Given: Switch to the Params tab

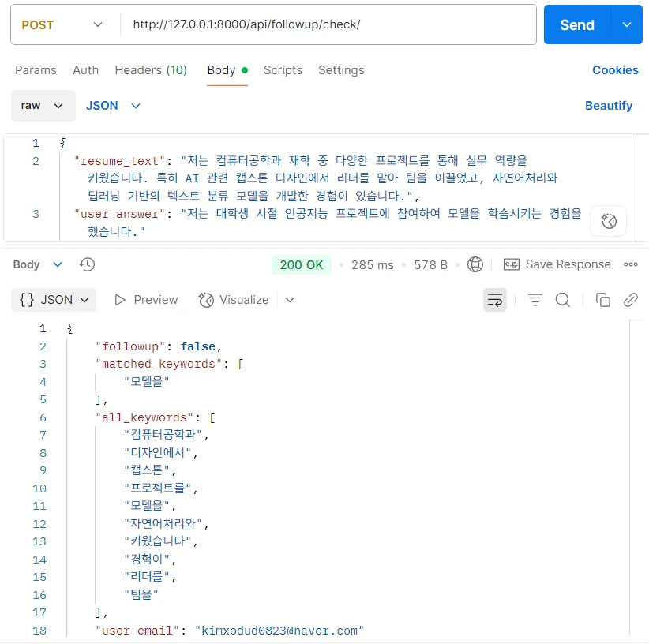Looking at the screenshot, I should click(36, 70).
